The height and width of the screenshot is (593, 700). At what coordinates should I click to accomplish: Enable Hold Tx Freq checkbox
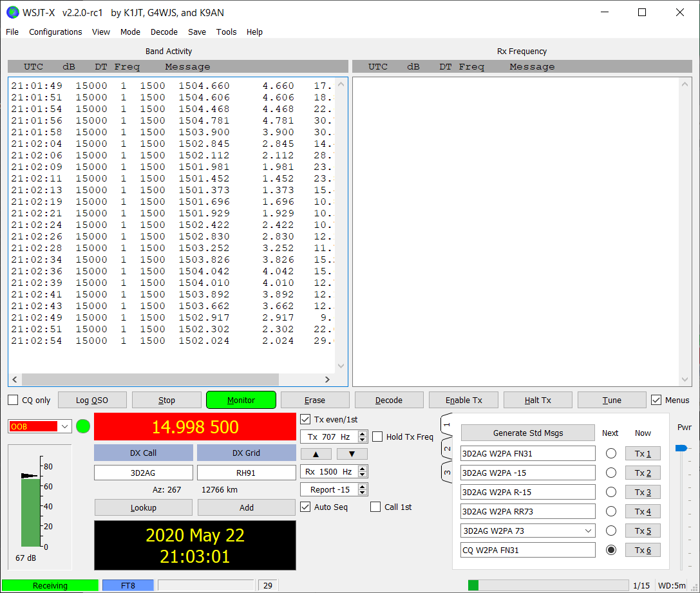click(x=377, y=437)
